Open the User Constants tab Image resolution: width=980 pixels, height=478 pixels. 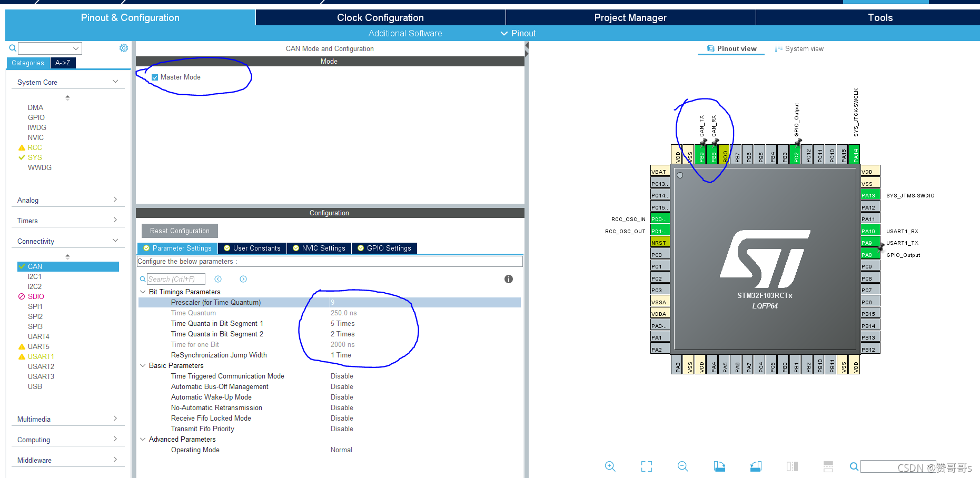pyautogui.click(x=252, y=248)
